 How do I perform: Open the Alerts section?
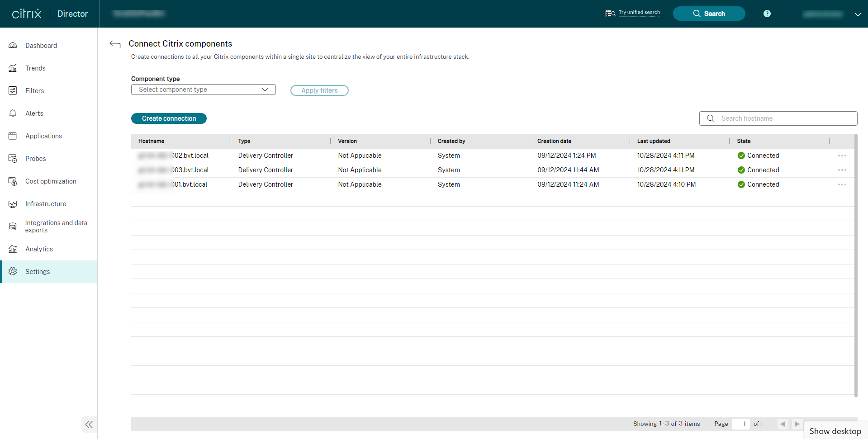click(x=34, y=113)
